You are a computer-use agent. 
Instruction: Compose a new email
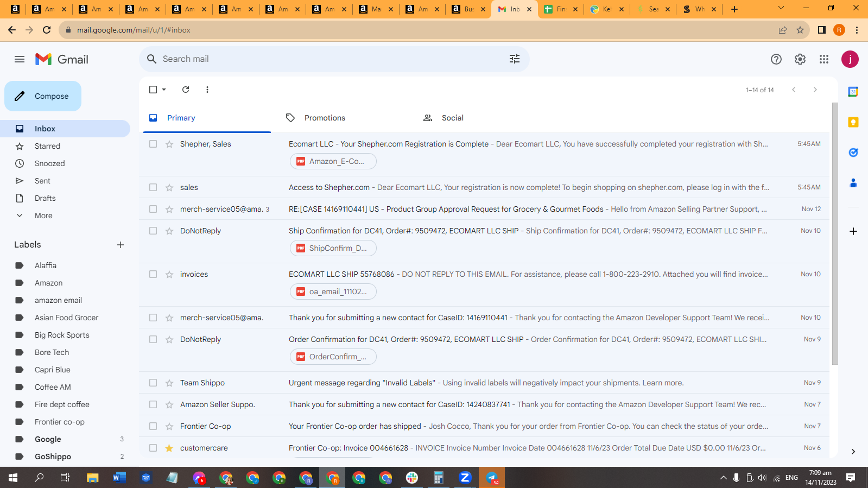coord(43,96)
